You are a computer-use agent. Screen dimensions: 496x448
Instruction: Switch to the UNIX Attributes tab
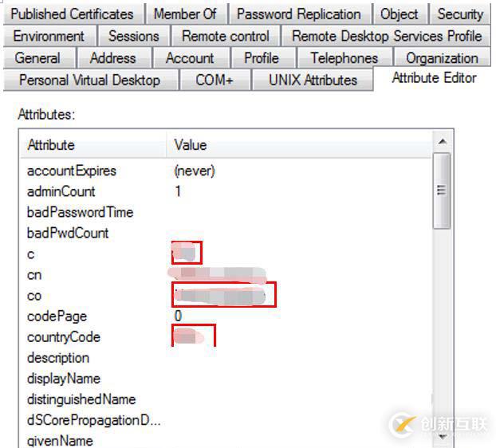[313, 80]
